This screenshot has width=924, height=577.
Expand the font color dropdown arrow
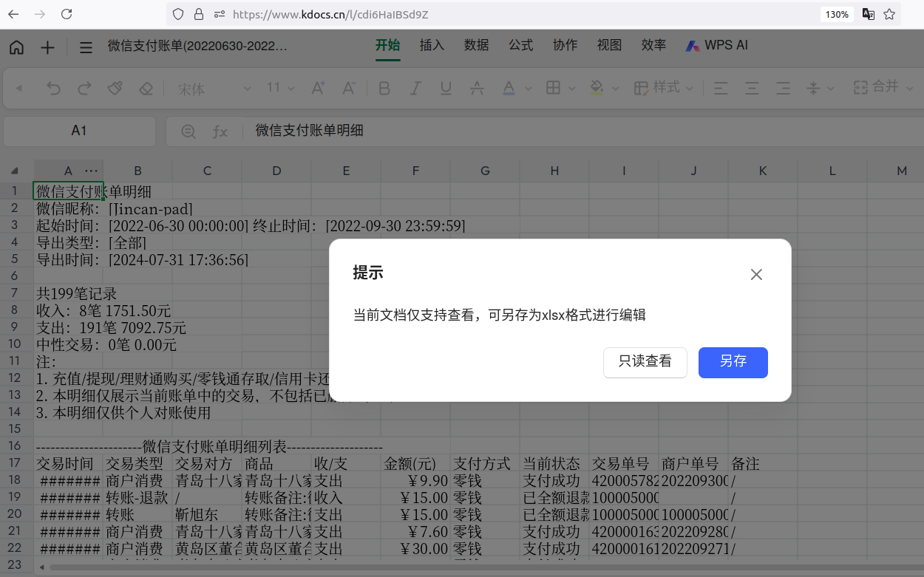point(528,89)
